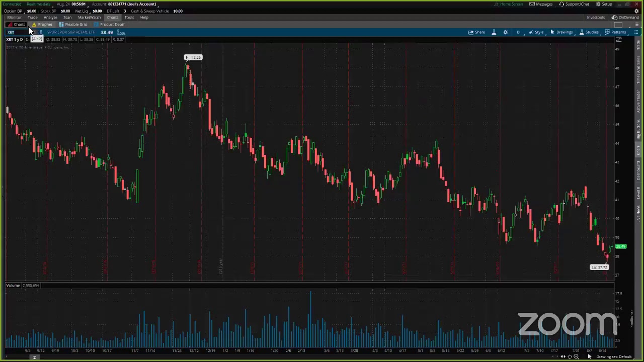Click the Share button
Screen dimensions: 644x362
coord(476,32)
